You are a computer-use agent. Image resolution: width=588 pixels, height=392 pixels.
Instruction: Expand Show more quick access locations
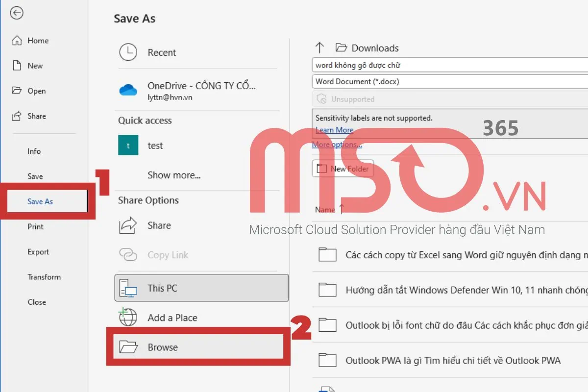[x=174, y=175]
